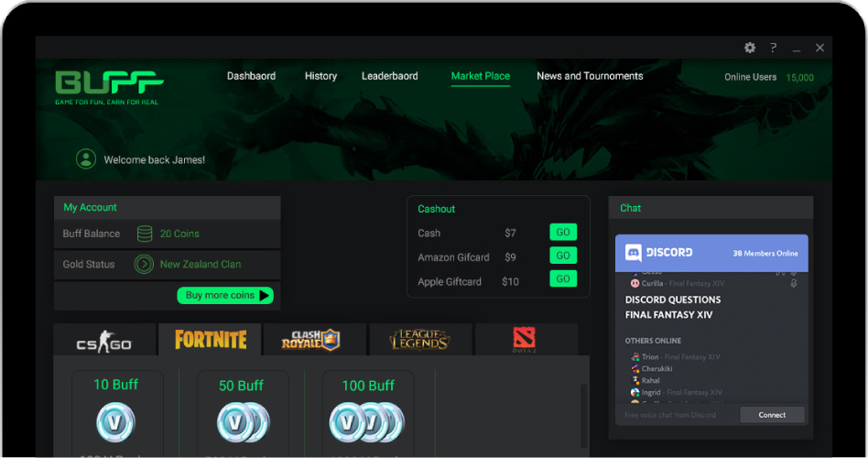Close the BUFF window
This screenshot has width=868, height=458.
[x=819, y=48]
